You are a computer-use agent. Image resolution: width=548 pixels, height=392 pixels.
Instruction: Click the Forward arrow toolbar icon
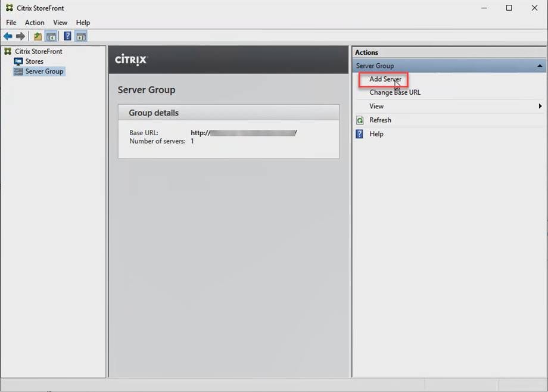[21, 36]
